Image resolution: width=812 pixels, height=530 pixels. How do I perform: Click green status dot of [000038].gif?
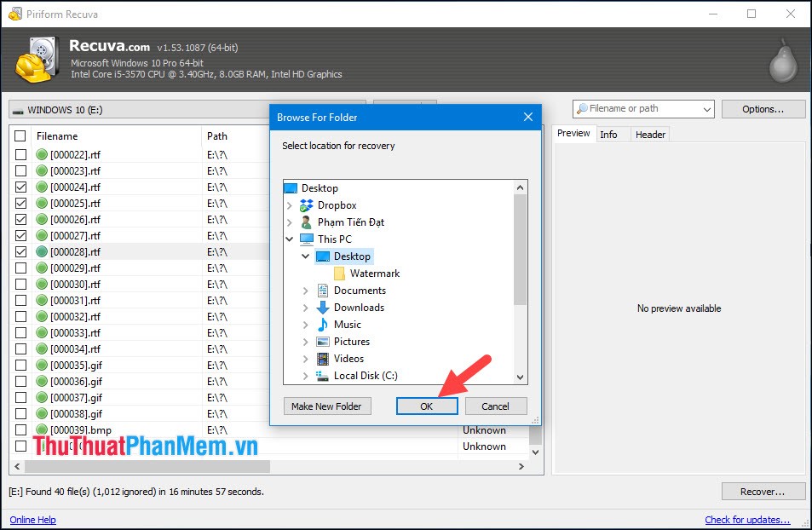(42, 413)
